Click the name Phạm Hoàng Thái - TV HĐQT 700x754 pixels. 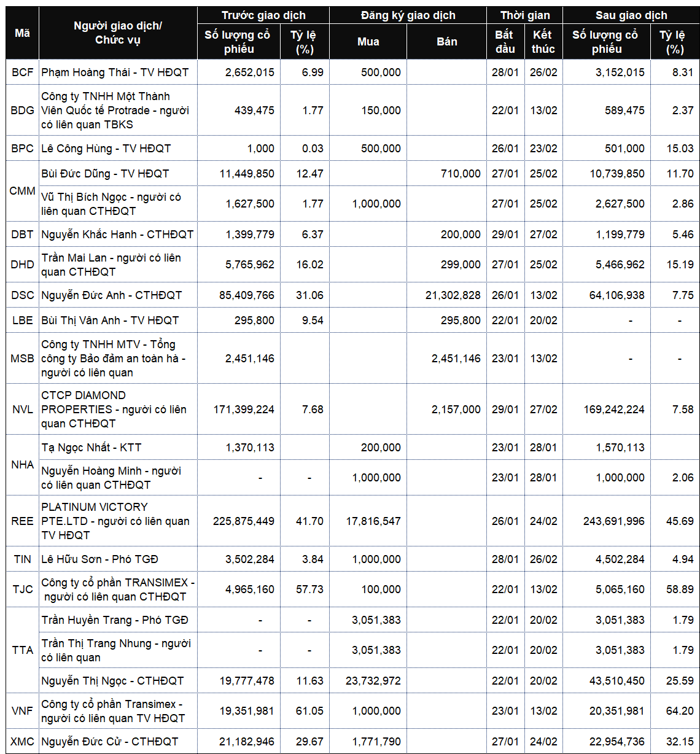click(115, 72)
